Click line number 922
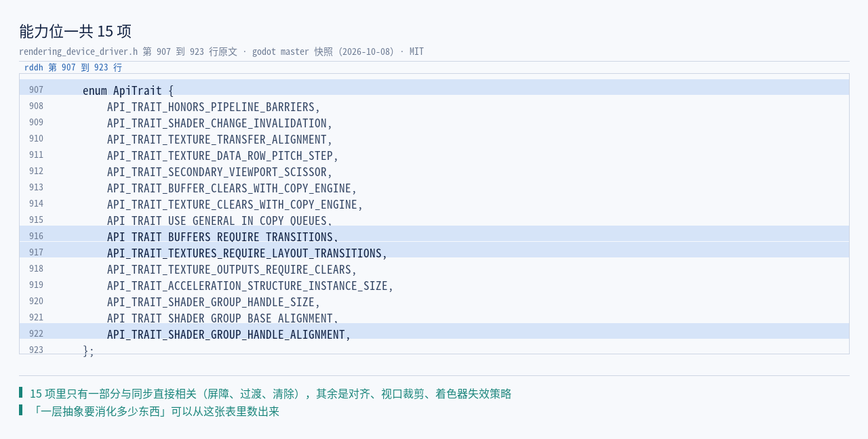The height and width of the screenshot is (439, 868). [x=36, y=334]
